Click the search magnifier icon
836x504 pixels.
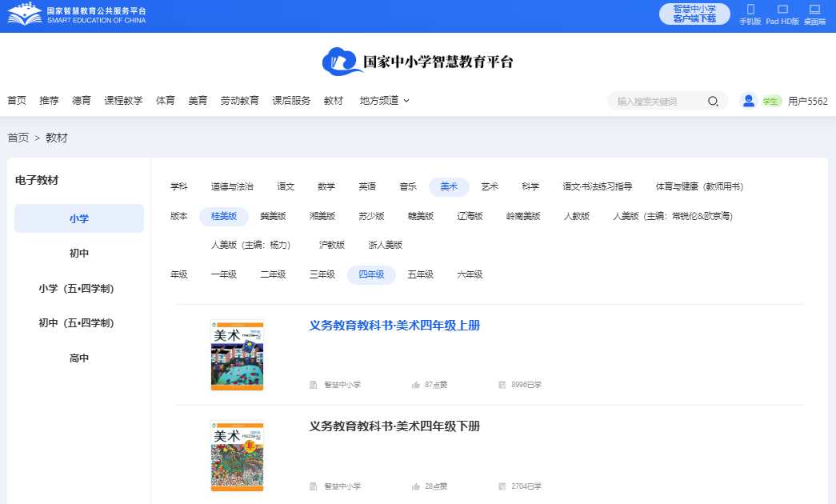[x=713, y=101]
